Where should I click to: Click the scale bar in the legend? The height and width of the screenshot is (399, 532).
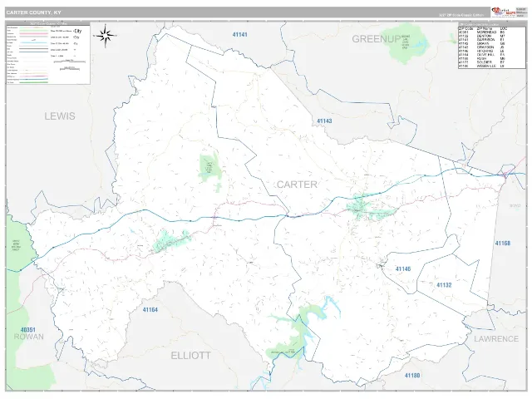[x=70, y=62]
